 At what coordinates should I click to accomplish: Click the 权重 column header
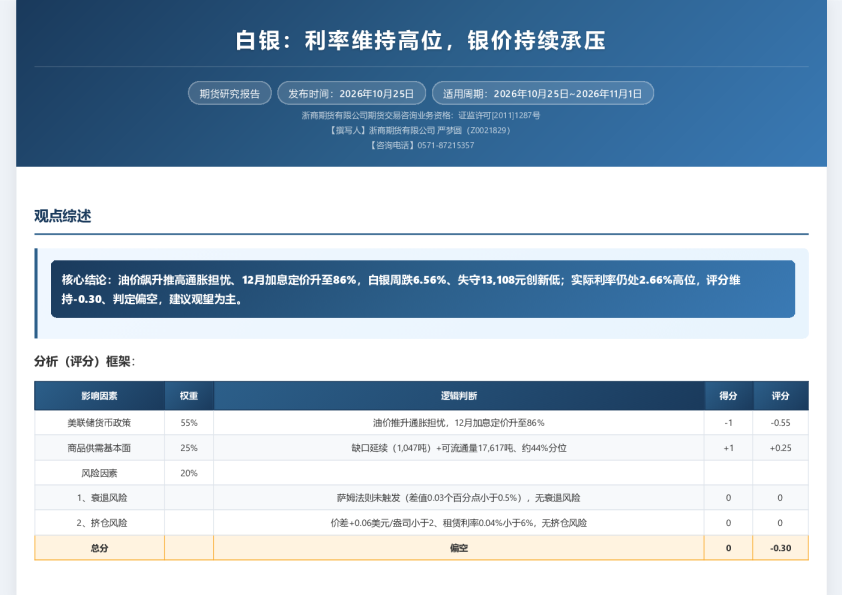pyautogui.click(x=189, y=396)
